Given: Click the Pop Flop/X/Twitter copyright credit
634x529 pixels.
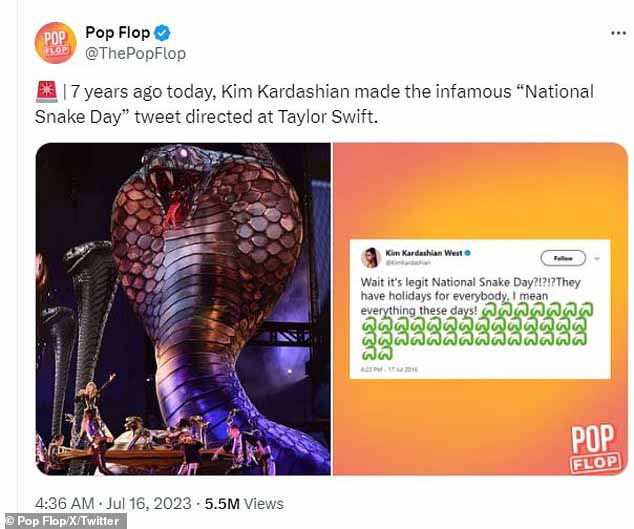Looking at the screenshot, I should [63, 521].
